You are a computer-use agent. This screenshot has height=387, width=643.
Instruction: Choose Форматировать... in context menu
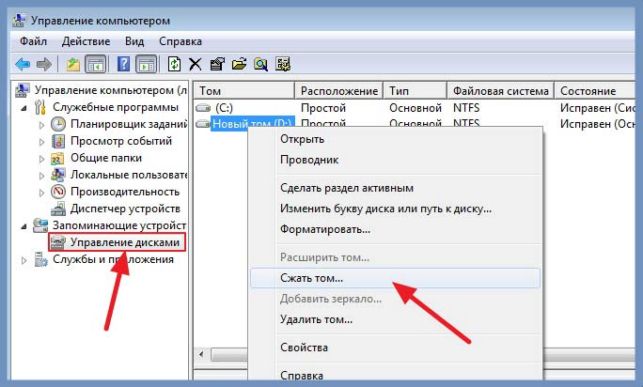pos(396,229)
